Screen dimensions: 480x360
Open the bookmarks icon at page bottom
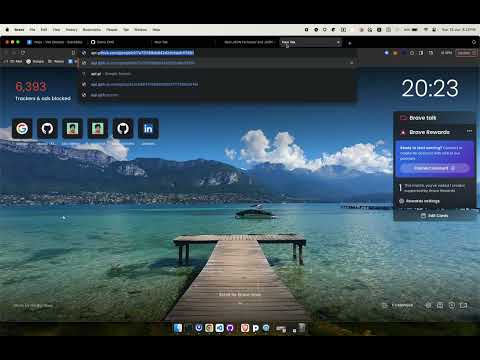(x=440, y=305)
